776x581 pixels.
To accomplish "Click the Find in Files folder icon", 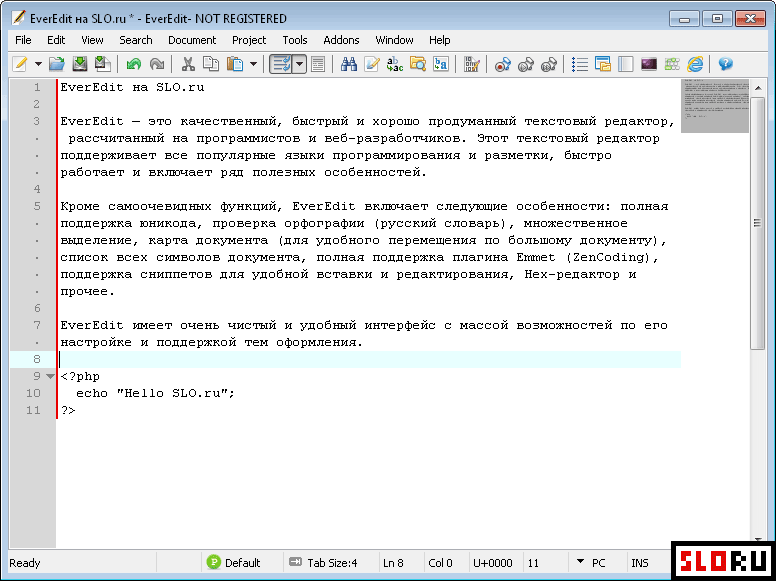I will point(418,64).
